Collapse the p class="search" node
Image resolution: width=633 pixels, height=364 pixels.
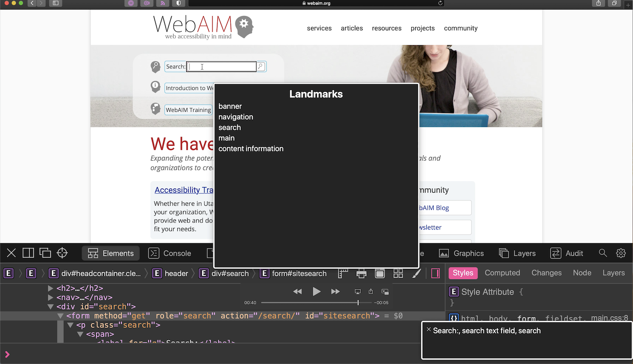point(71,325)
